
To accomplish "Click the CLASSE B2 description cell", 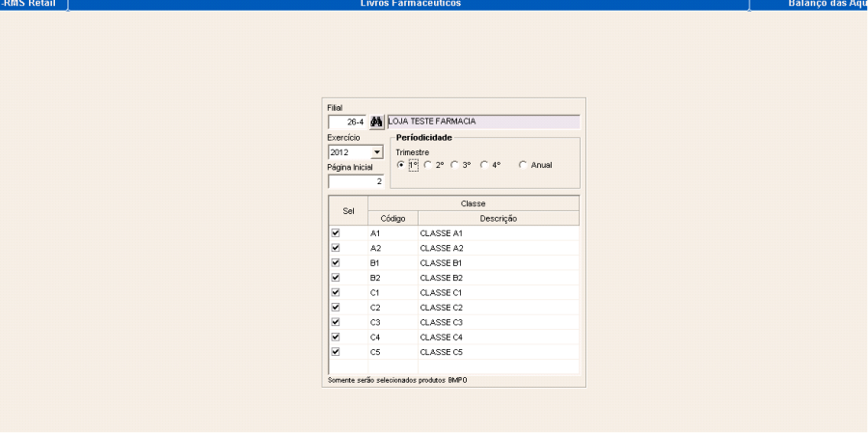I will click(x=499, y=278).
